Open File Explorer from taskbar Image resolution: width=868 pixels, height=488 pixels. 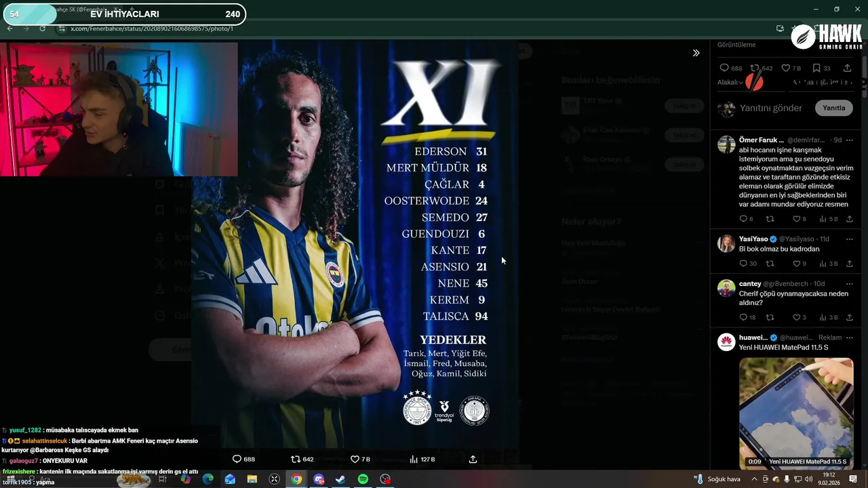click(x=252, y=479)
